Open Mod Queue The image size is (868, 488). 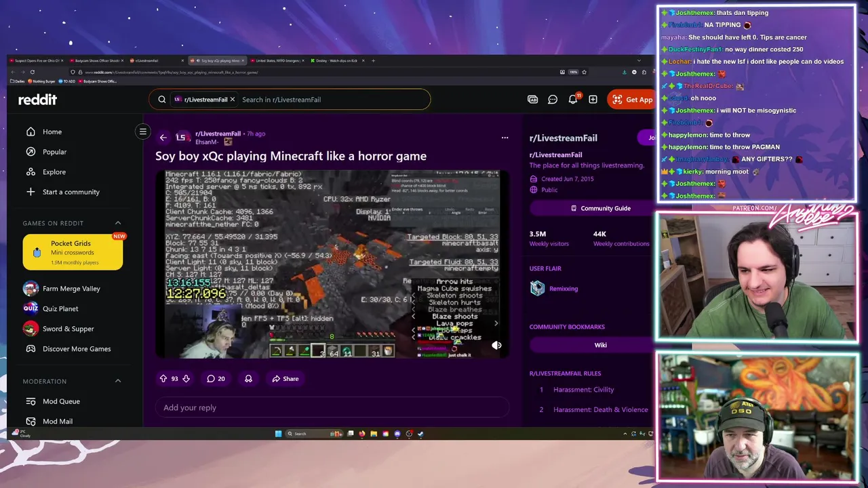[61, 401]
